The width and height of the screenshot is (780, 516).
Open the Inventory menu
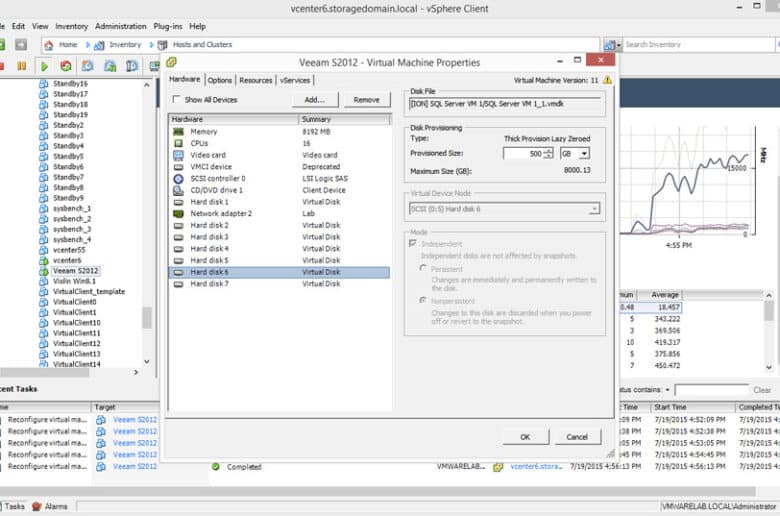click(x=72, y=26)
